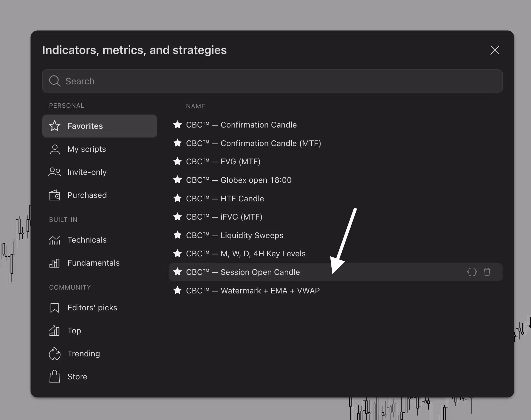Open the Favorites category
531x420 pixels.
(99, 126)
